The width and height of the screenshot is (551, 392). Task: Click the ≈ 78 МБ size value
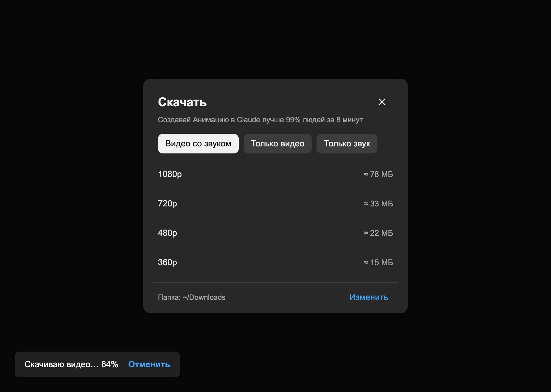point(378,174)
